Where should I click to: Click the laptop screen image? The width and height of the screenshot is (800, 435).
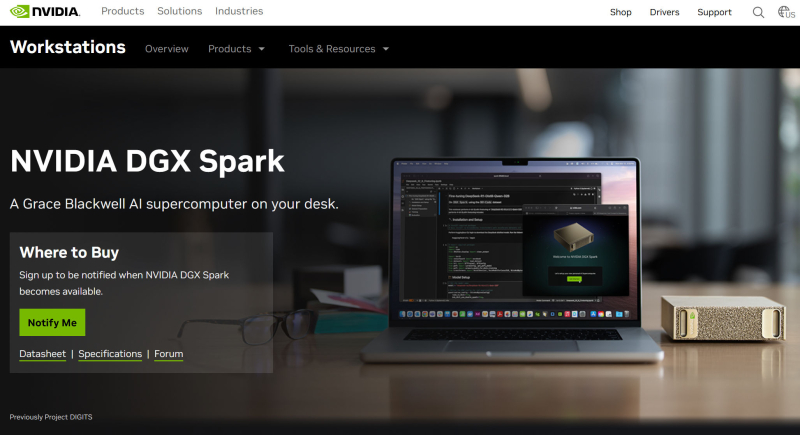[x=515, y=240]
